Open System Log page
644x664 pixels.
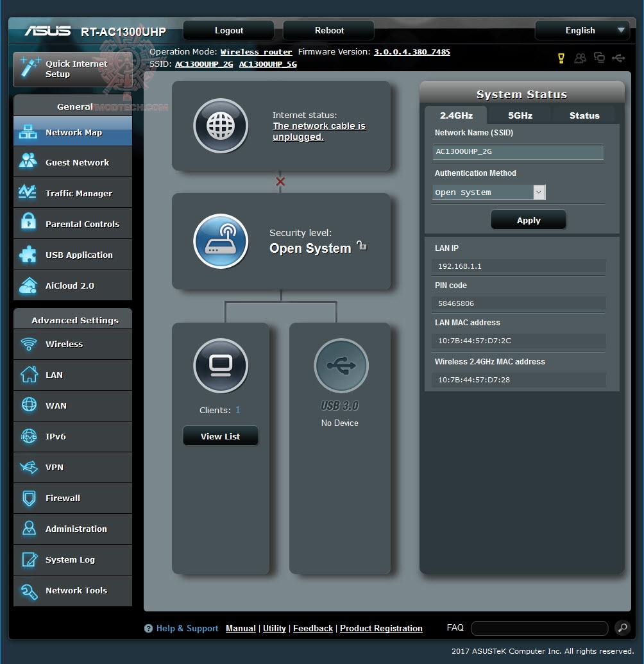73,559
